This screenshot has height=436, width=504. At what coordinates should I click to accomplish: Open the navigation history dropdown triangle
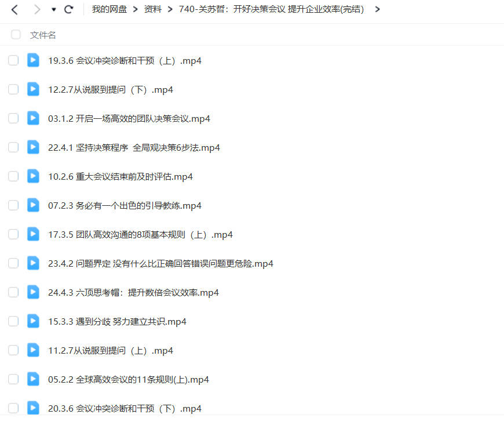54,10
